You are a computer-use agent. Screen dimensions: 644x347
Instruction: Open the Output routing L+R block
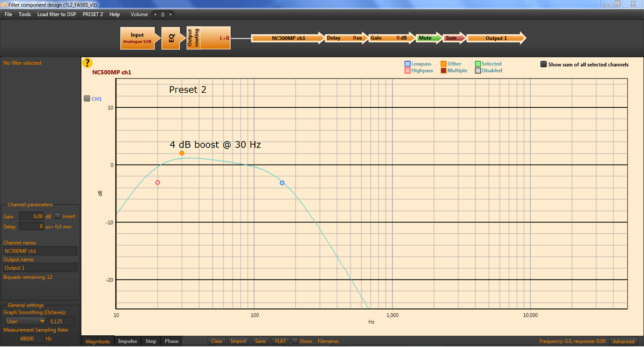click(x=209, y=38)
